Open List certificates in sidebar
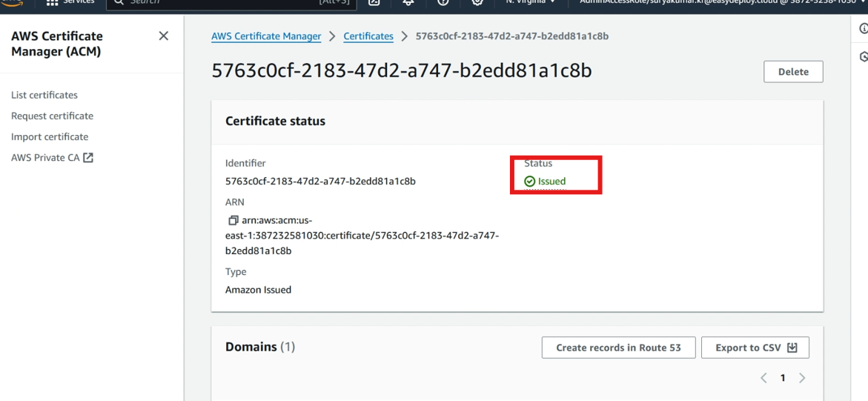The width and height of the screenshot is (868, 401). point(44,95)
